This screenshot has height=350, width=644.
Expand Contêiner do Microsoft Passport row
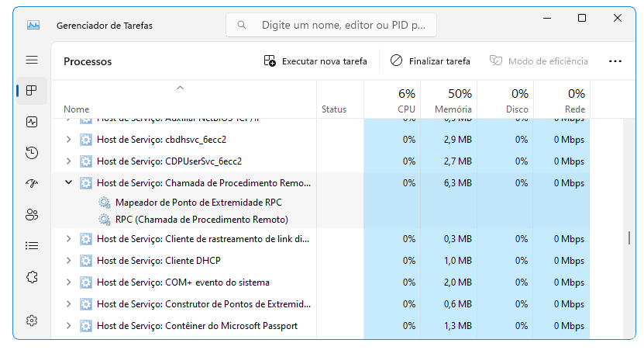[x=69, y=326]
